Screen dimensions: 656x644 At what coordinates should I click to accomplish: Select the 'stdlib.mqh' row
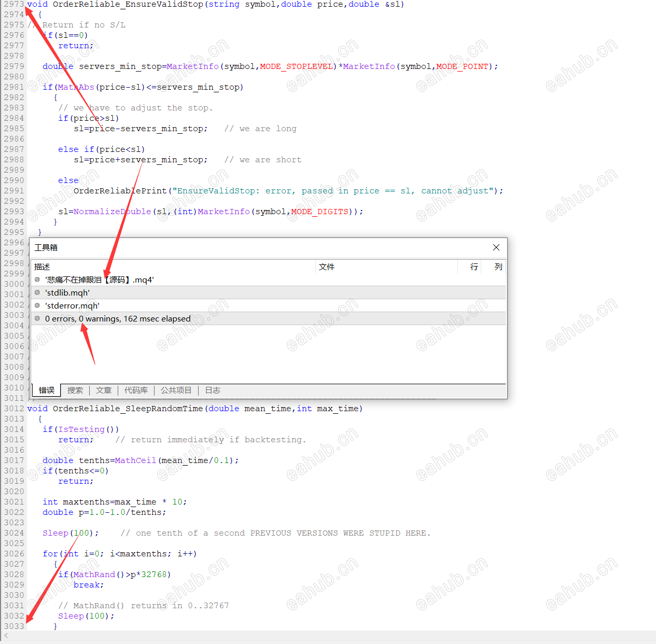(x=269, y=292)
